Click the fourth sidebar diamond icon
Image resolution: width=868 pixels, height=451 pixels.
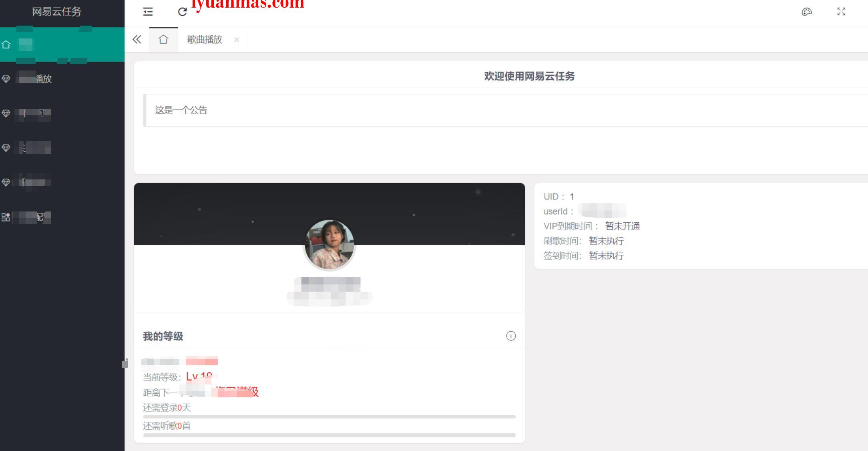[6, 148]
